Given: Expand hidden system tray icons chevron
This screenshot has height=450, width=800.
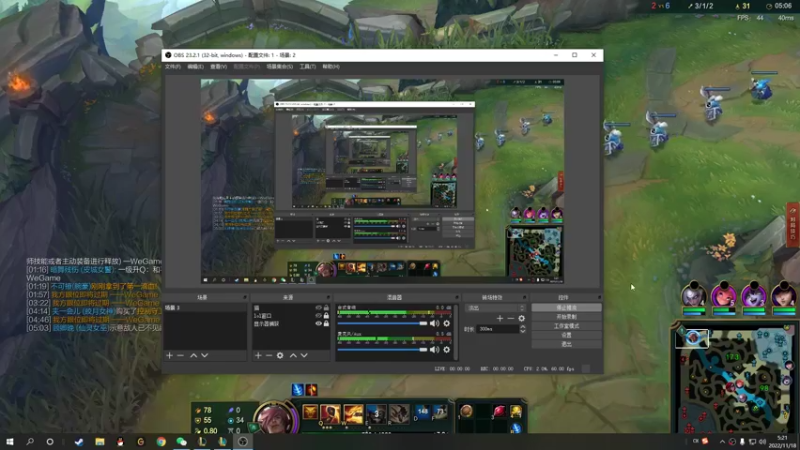Looking at the screenshot, I should pyautogui.click(x=722, y=442).
